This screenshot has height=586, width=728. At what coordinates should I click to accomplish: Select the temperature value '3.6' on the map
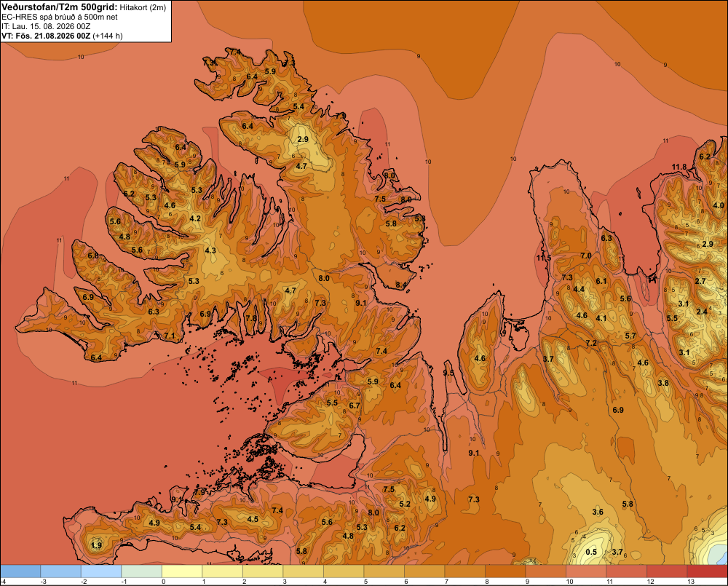[598, 512]
